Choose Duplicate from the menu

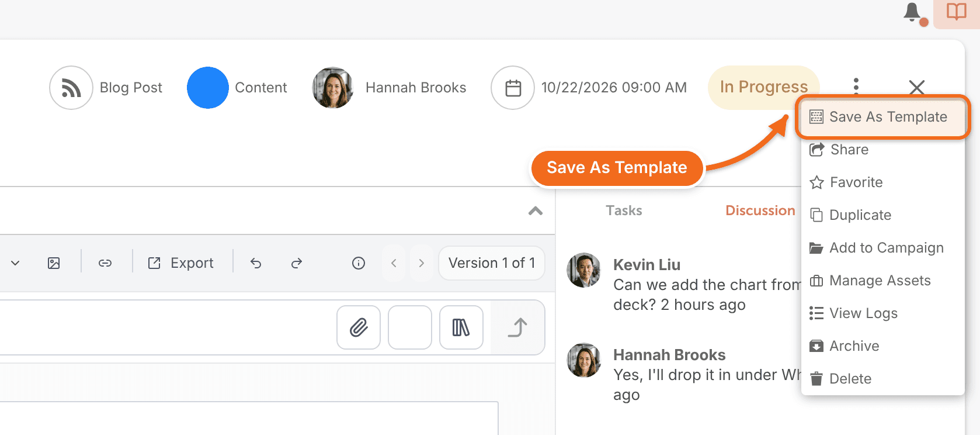[883, 215]
